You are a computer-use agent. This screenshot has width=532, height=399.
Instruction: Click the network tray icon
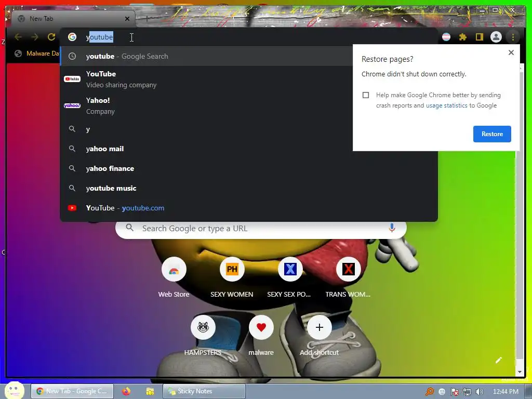[467, 392]
